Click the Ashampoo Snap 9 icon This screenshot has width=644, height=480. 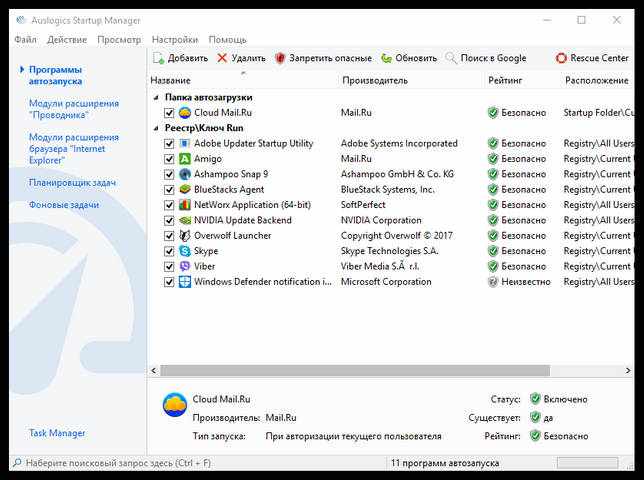[185, 174]
